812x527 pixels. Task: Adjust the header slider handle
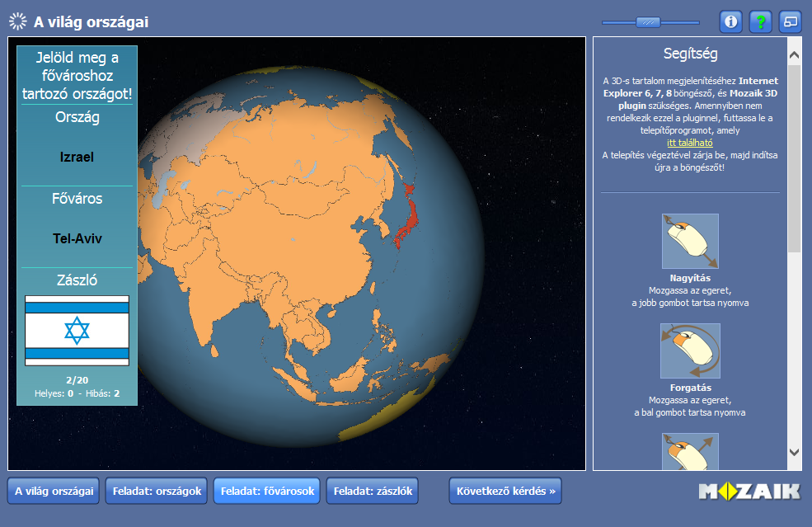[648, 22]
